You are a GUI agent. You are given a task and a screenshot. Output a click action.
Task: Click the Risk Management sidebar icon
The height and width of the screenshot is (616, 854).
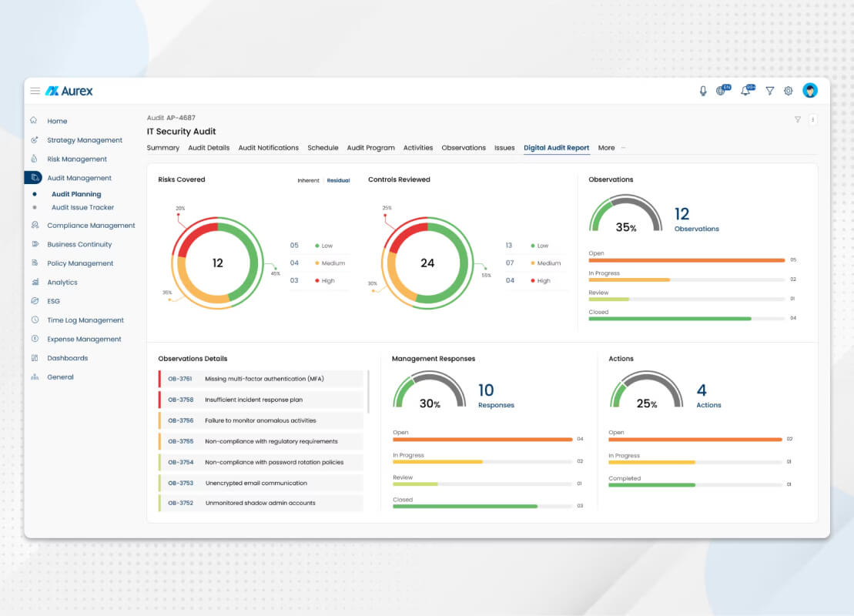pos(35,159)
